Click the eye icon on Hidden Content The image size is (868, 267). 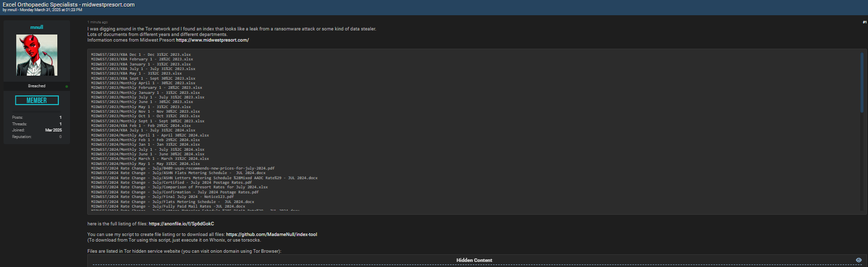pyautogui.click(x=858, y=260)
